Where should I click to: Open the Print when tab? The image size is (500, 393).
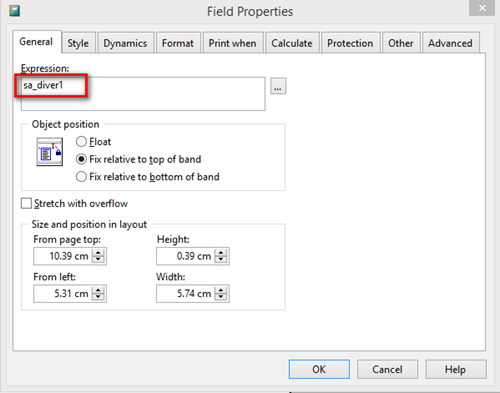(233, 43)
